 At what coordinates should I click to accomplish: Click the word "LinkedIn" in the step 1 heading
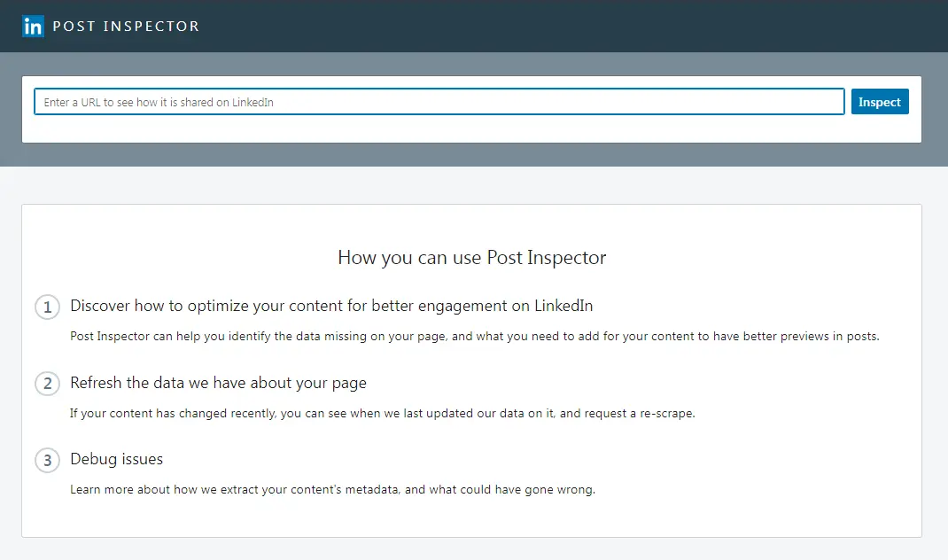(563, 307)
